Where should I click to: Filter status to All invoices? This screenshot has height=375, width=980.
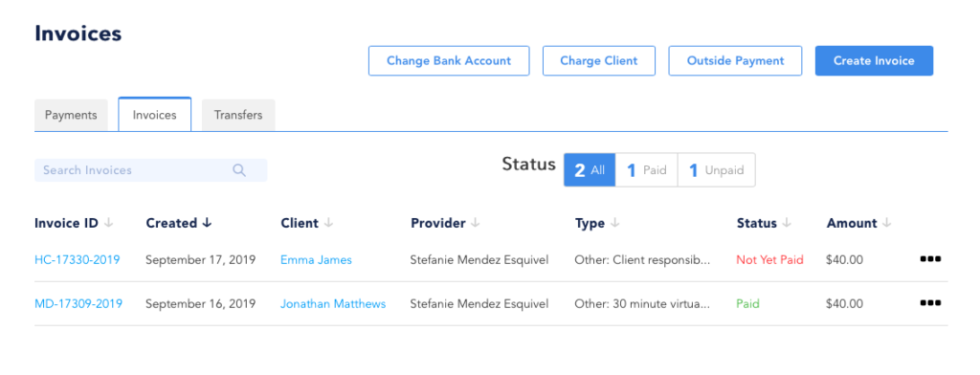pos(590,170)
